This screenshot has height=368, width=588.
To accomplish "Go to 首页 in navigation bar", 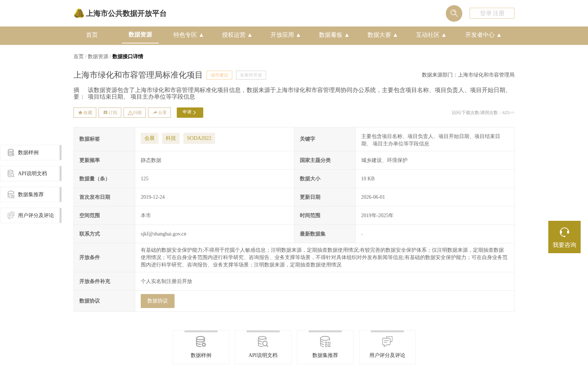I will 92,35.
